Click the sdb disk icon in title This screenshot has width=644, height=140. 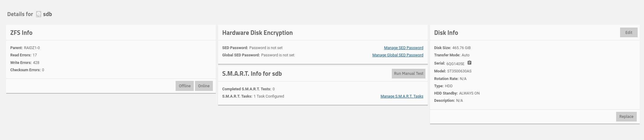38,14
